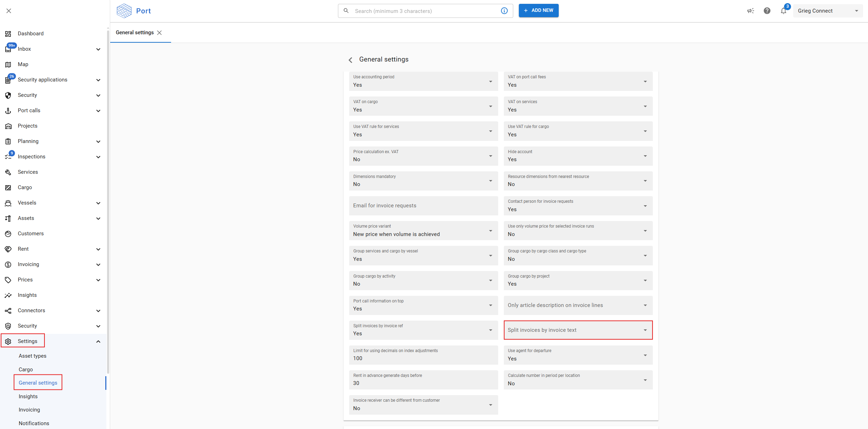The height and width of the screenshot is (429, 868).
Task: Select General settings in the sidebar
Action: [38, 383]
